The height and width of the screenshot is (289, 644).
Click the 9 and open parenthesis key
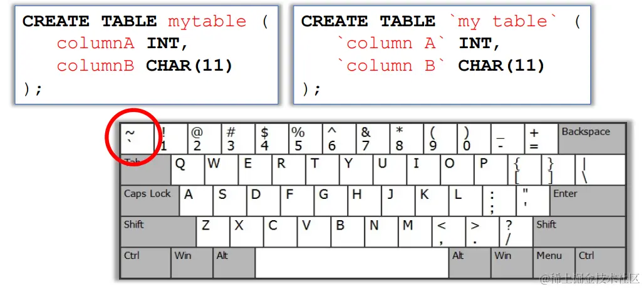pos(440,138)
